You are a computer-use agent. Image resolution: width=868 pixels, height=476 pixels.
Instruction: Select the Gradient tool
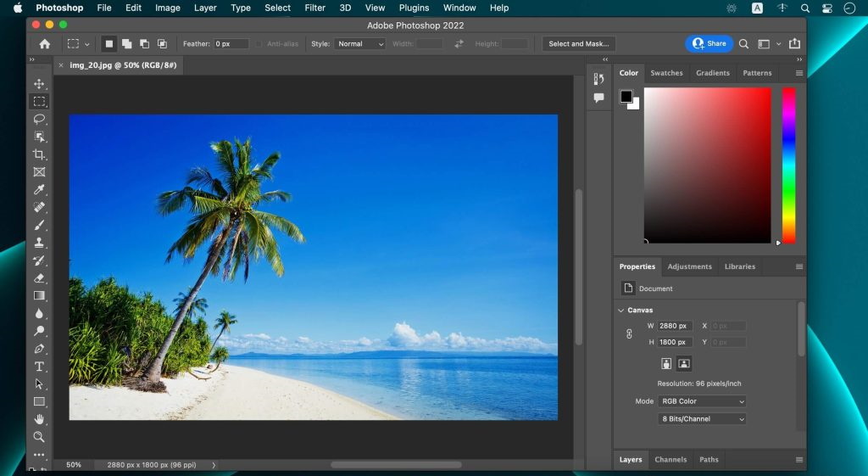pyautogui.click(x=39, y=295)
